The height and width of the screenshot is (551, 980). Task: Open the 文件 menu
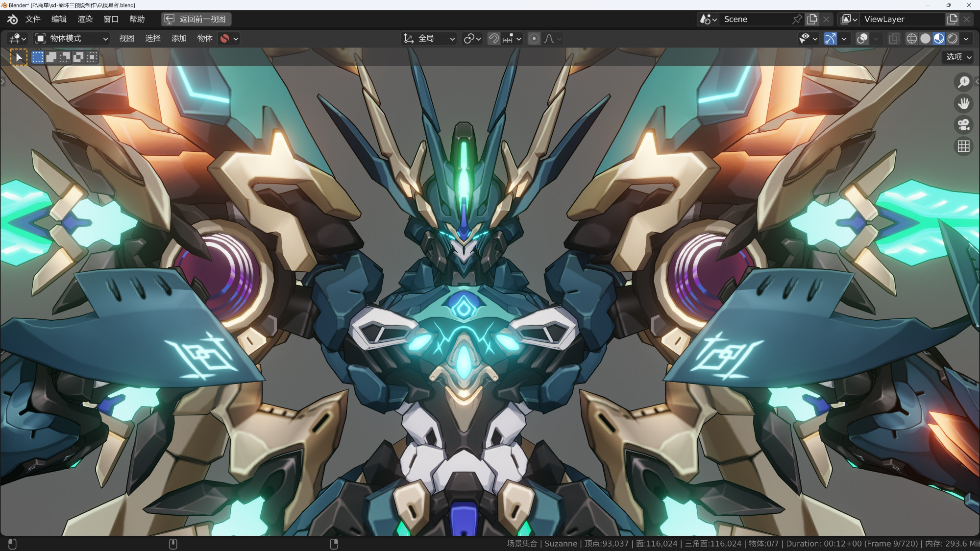(x=33, y=19)
